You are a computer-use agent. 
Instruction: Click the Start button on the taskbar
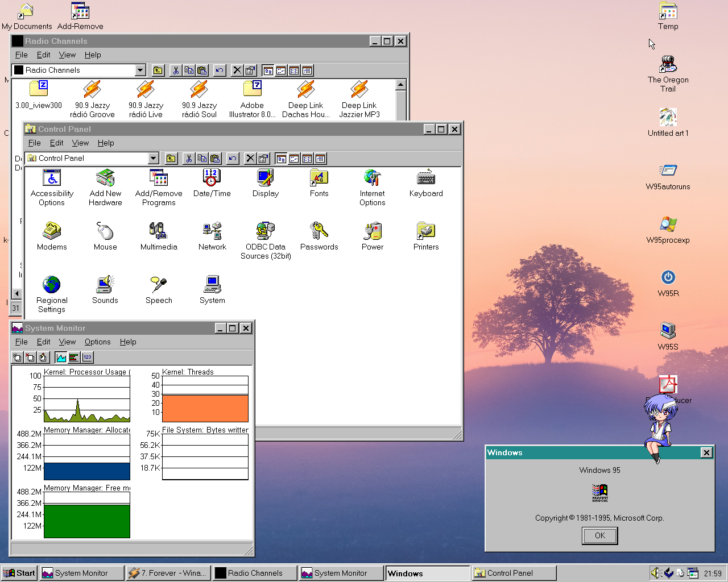click(x=19, y=573)
